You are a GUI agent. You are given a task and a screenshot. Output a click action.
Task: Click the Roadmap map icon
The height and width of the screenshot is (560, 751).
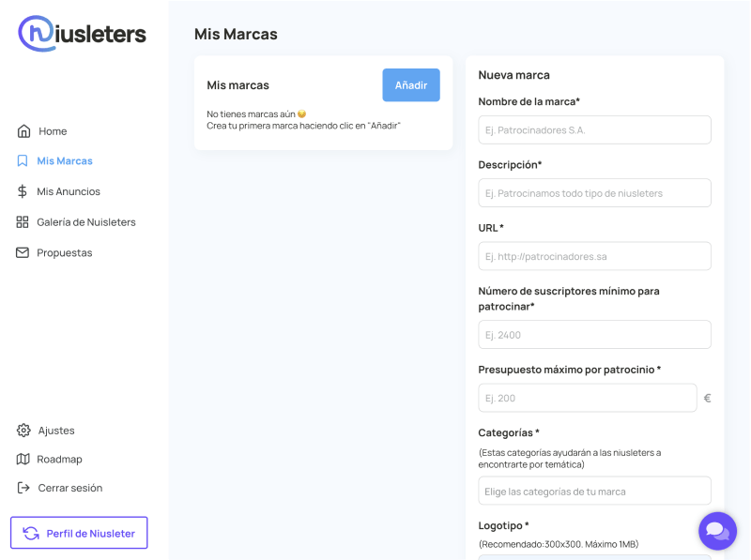(23, 460)
